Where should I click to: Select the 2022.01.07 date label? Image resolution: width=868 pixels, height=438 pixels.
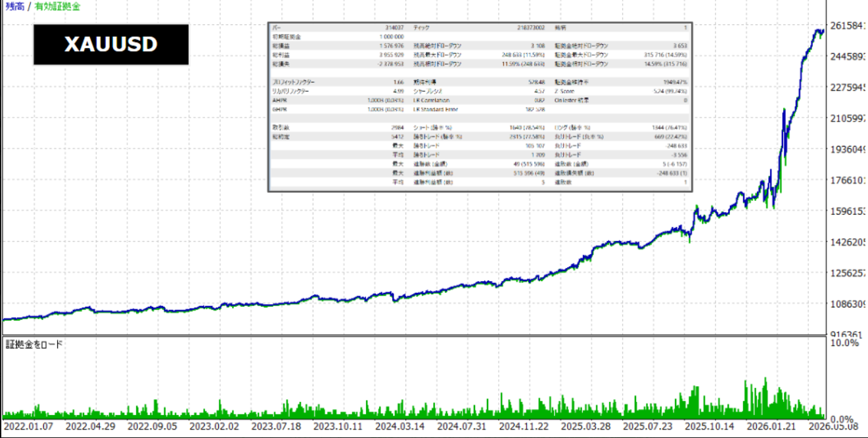[x=28, y=426]
